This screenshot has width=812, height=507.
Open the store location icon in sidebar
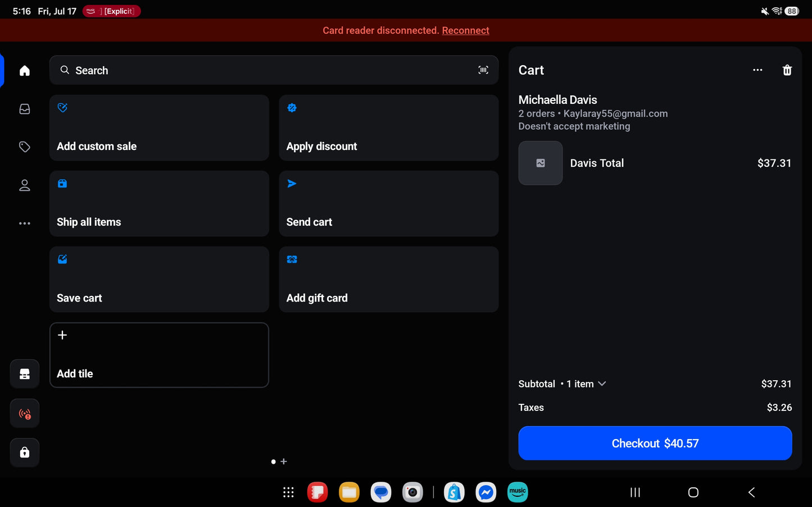point(25,374)
